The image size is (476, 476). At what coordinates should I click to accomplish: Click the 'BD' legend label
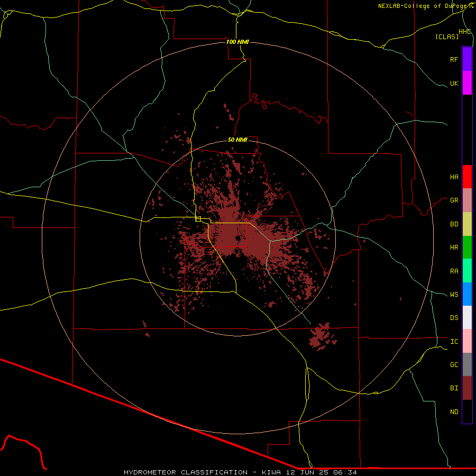tap(454, 224)
